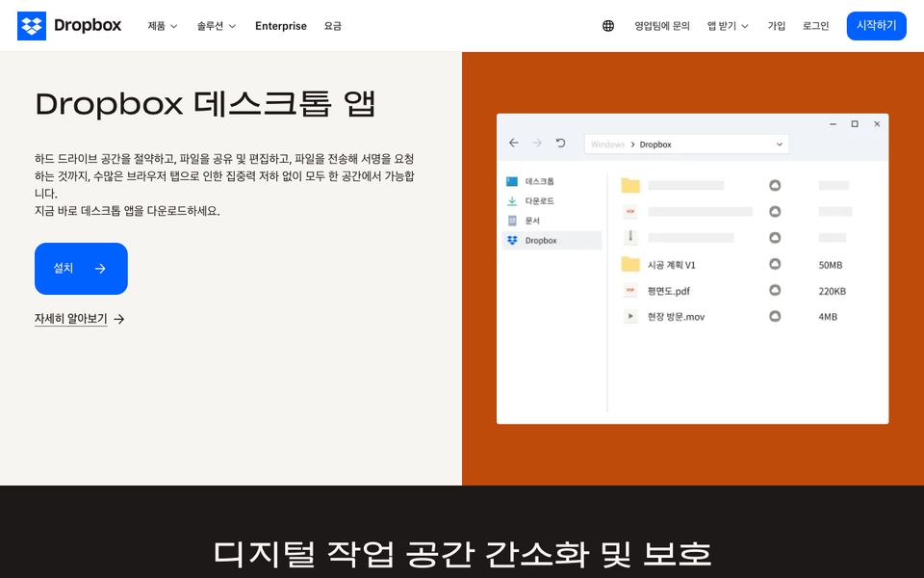Go to the 요금 pricing page
The image size is (924, 578).
click(x=332, y=26)
